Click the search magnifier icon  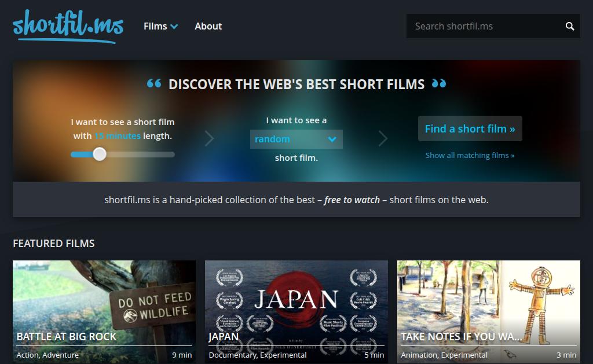coord(570,26)
